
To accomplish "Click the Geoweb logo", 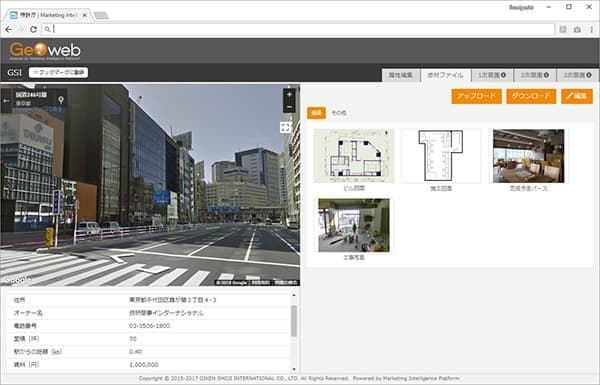I will click(x=45, y=51).
